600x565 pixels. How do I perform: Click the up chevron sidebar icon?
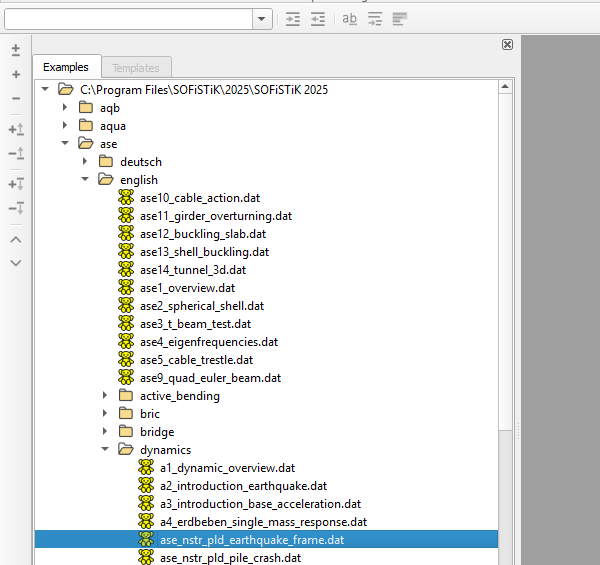point(16,240)
